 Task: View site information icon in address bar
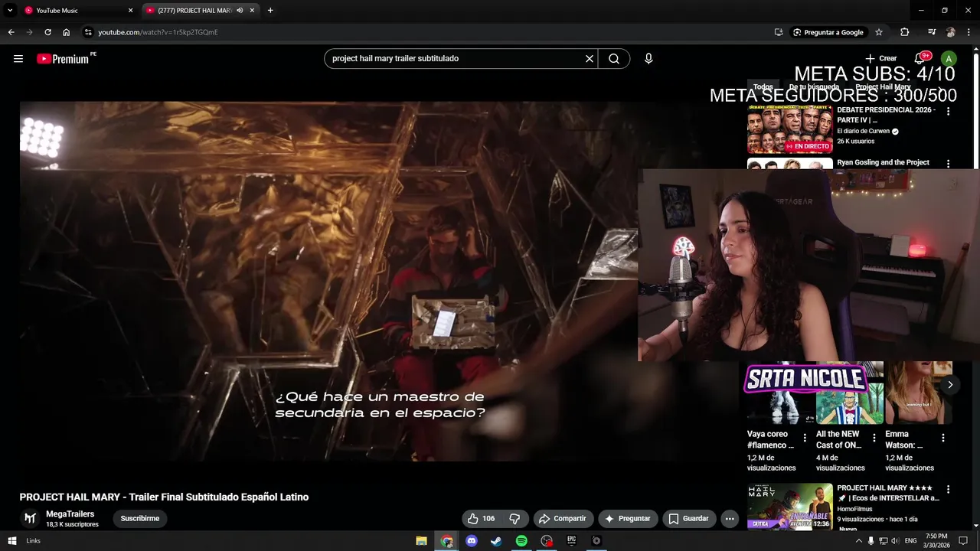[88, 32]
